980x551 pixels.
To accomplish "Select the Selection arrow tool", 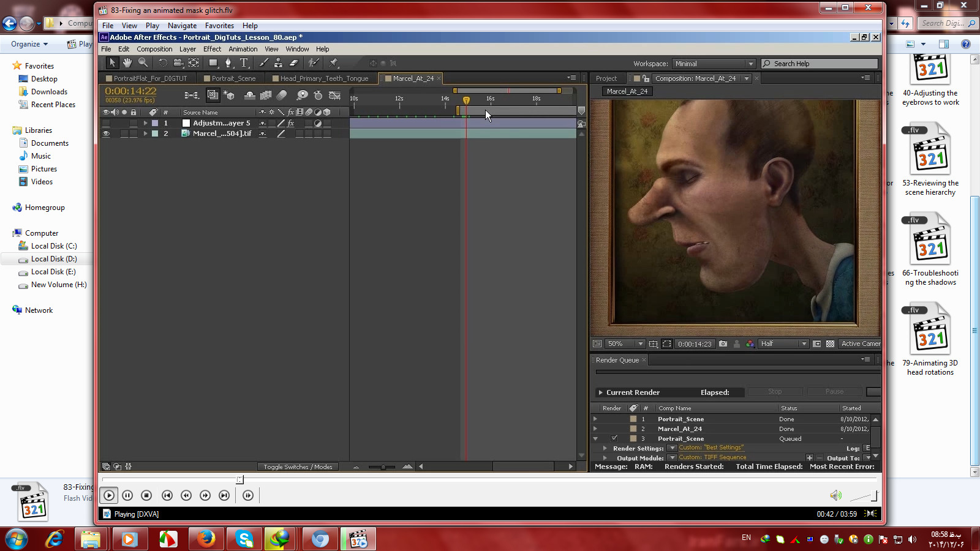I will pos(112,62).
